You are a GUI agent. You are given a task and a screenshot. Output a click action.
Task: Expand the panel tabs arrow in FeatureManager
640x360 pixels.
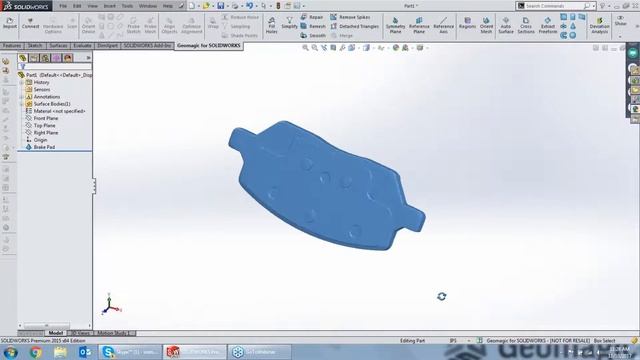(88, 58)
